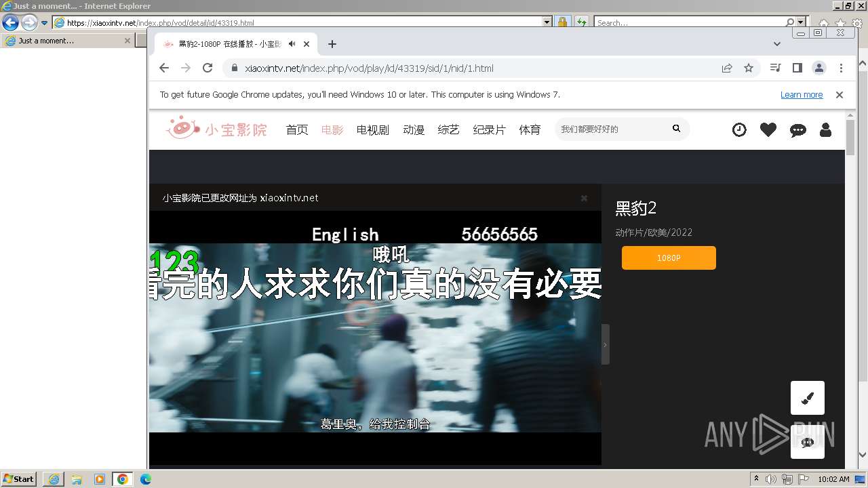Click the floating chat feedback button
Image resolution: width=868 pixels, height=488 pixels.
(808, 442)
